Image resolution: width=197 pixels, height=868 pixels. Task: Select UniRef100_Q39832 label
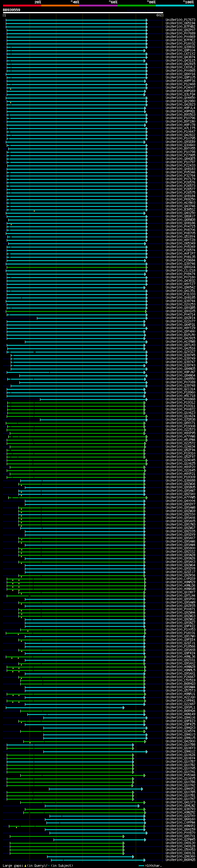pos(180,47)
